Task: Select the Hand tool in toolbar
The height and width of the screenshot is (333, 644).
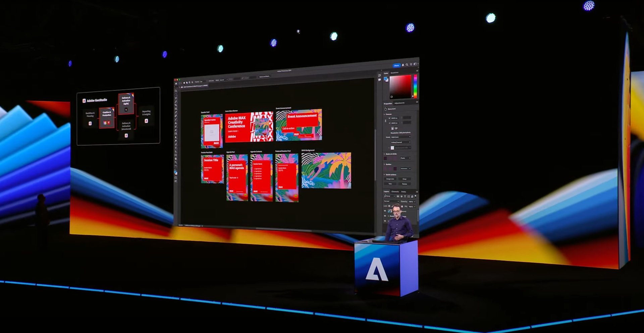Action: pos(176,159)
